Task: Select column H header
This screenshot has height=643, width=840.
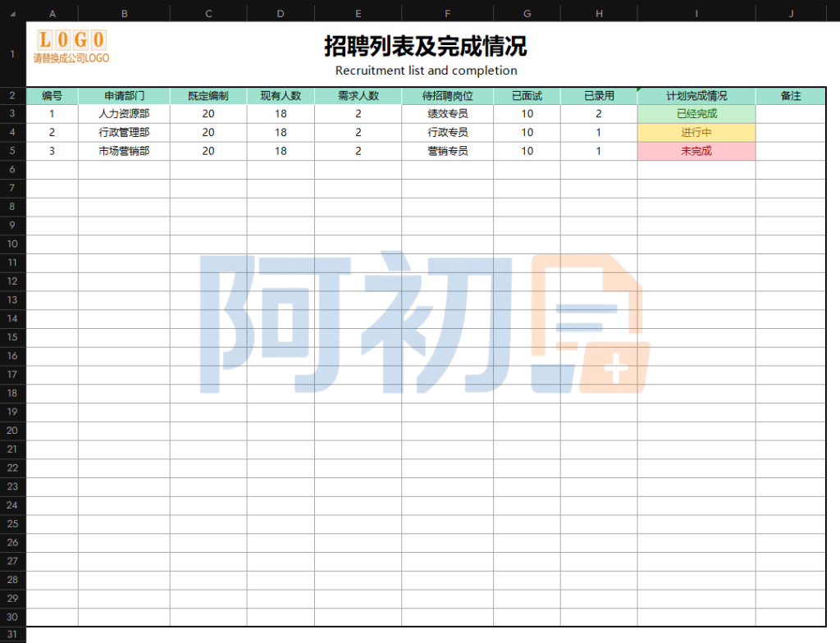Action: [x=599, y=13]
